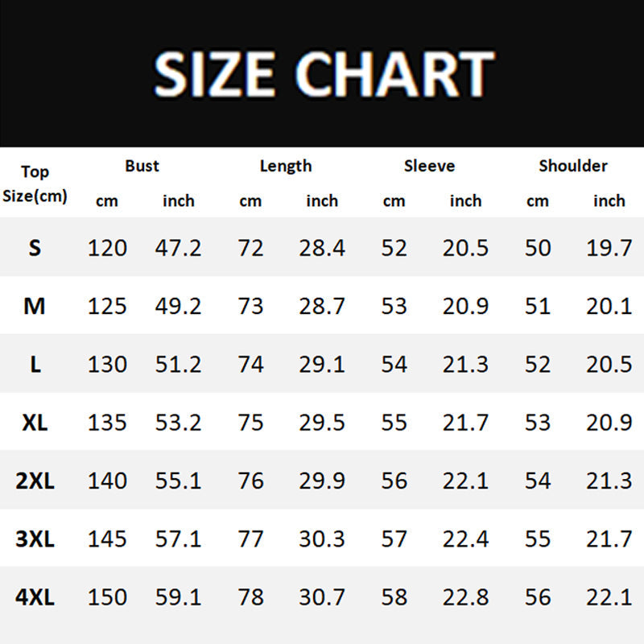Click the Sleeve column header
Viewport: 644px width, 644px height.
click(x=429, y=166)
